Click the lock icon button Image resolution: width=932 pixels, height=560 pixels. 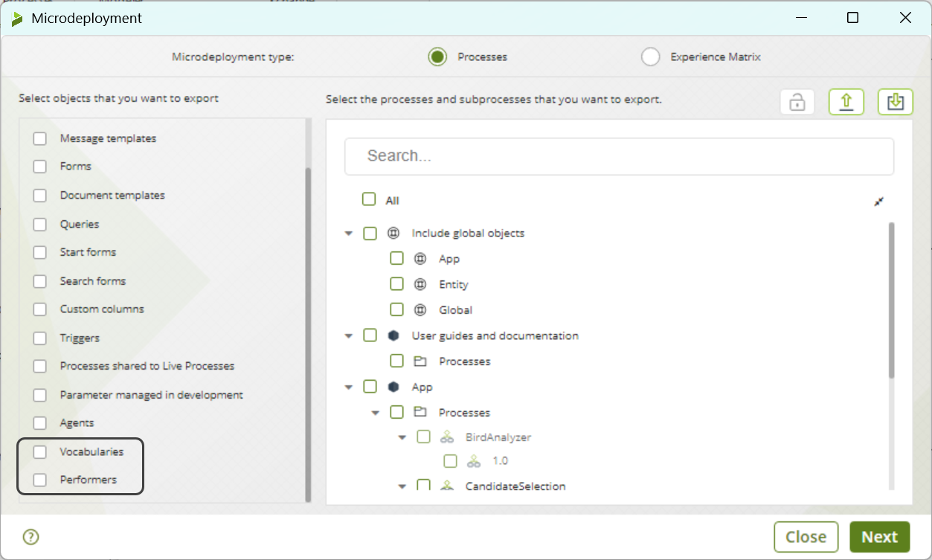pyautogui.click(x=797, y=102)
